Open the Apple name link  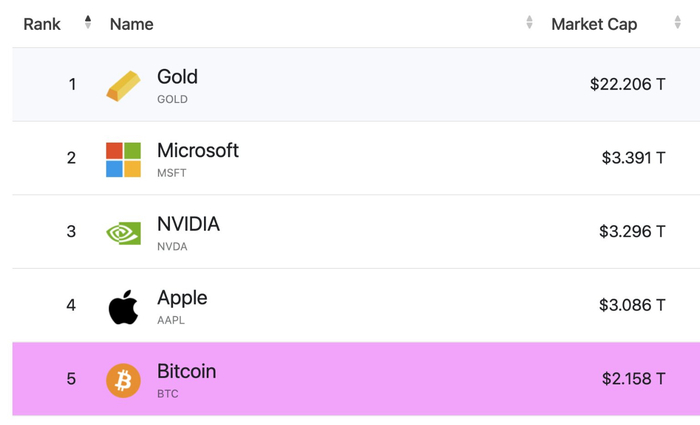182,298
